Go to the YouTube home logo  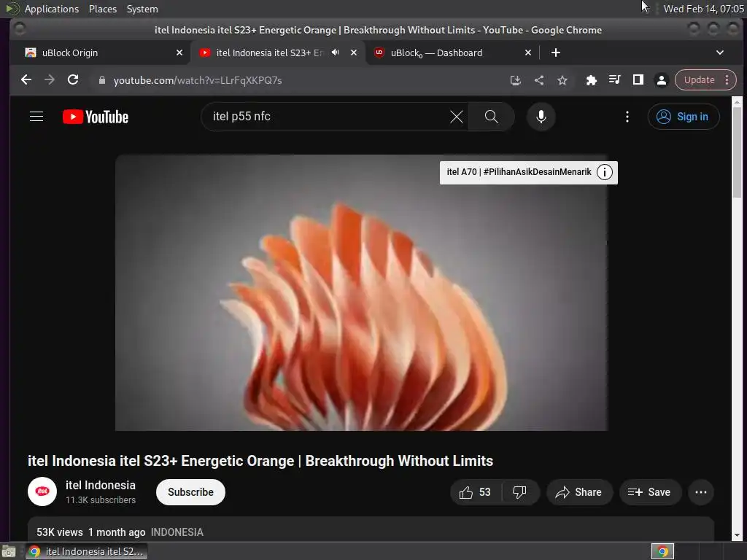[96, 117]
